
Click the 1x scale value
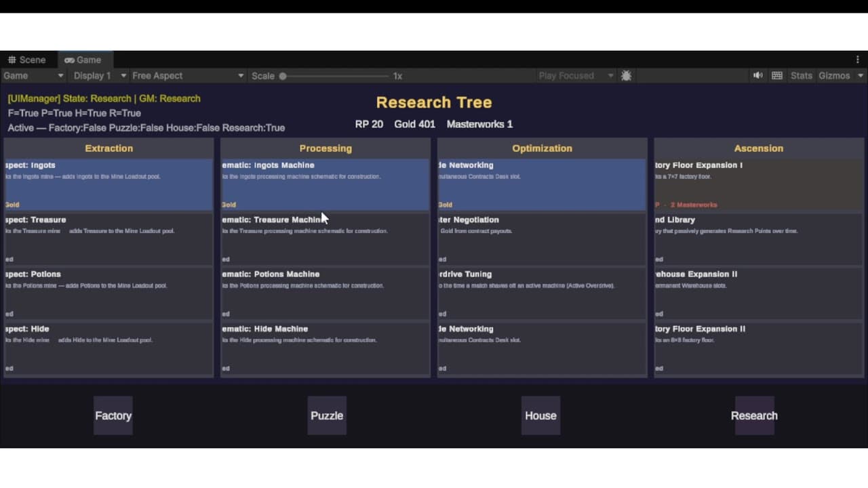pos(397,76)
